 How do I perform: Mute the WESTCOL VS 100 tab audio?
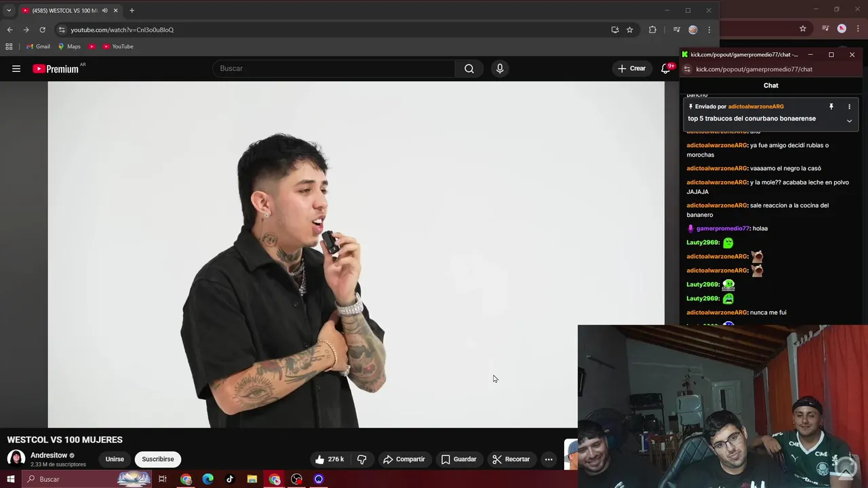pos(104,11)
